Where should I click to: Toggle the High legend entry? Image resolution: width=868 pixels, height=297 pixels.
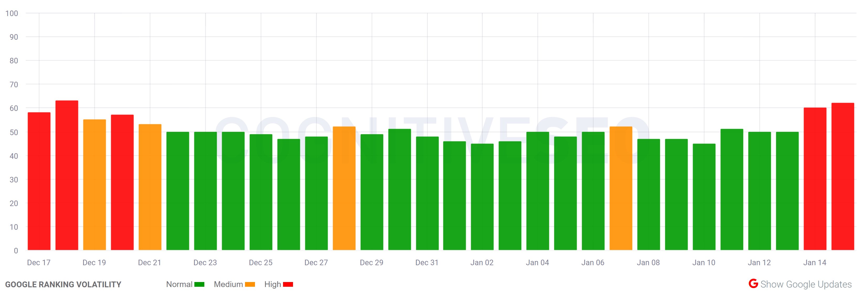pos(273,284)
